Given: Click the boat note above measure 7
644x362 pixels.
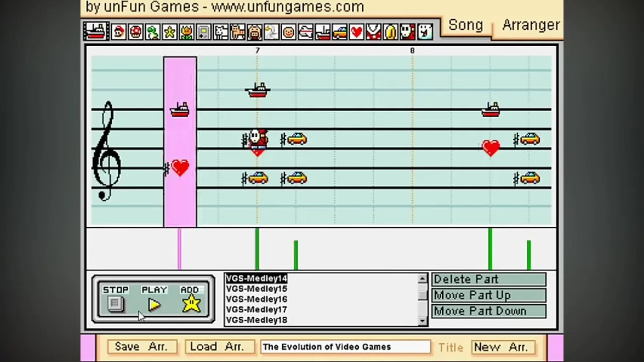Looking at the screenshot, I should [258, 90].
